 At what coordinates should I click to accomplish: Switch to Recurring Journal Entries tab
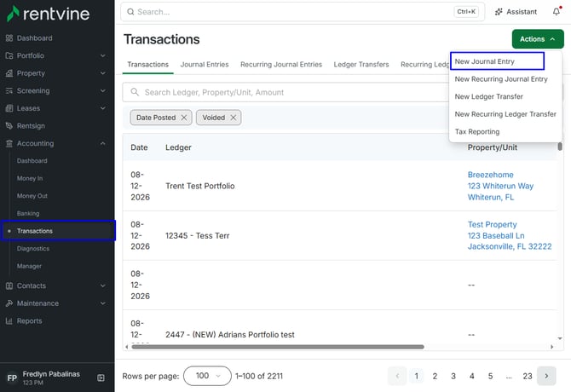point(281,65)
